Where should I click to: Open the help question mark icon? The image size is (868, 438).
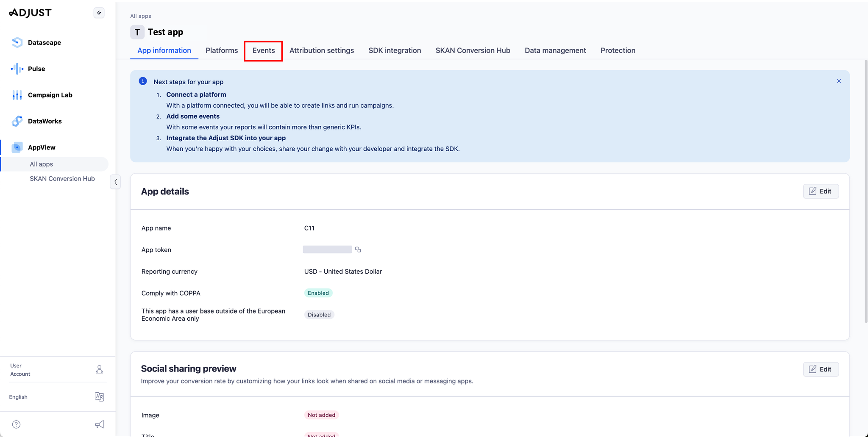16,424
